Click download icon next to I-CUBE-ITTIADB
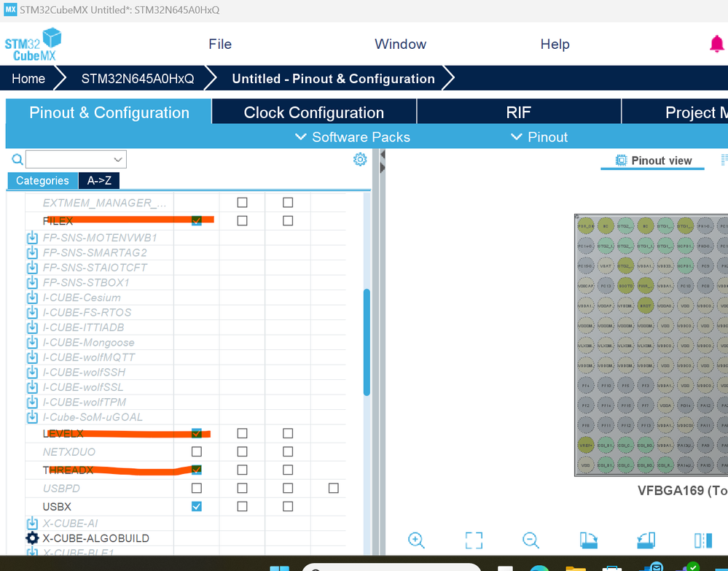 click(x=32, y=327)
